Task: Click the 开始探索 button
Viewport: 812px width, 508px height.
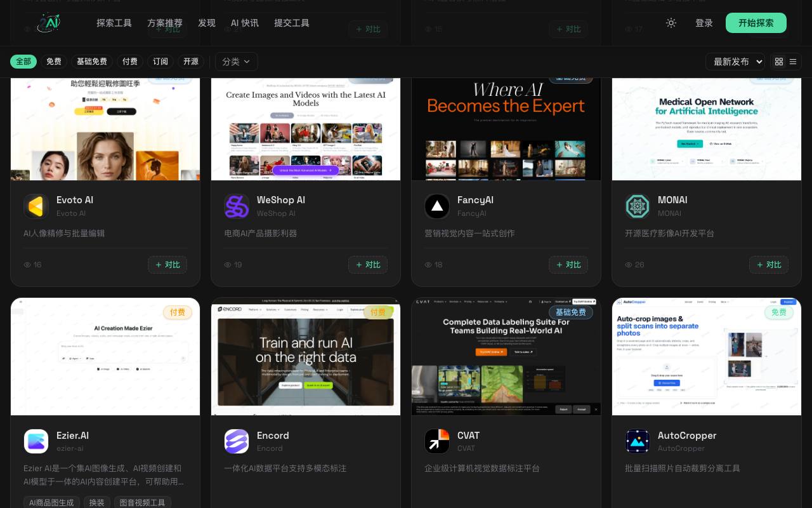Action: pyautogui.click(x=756, y=23)
